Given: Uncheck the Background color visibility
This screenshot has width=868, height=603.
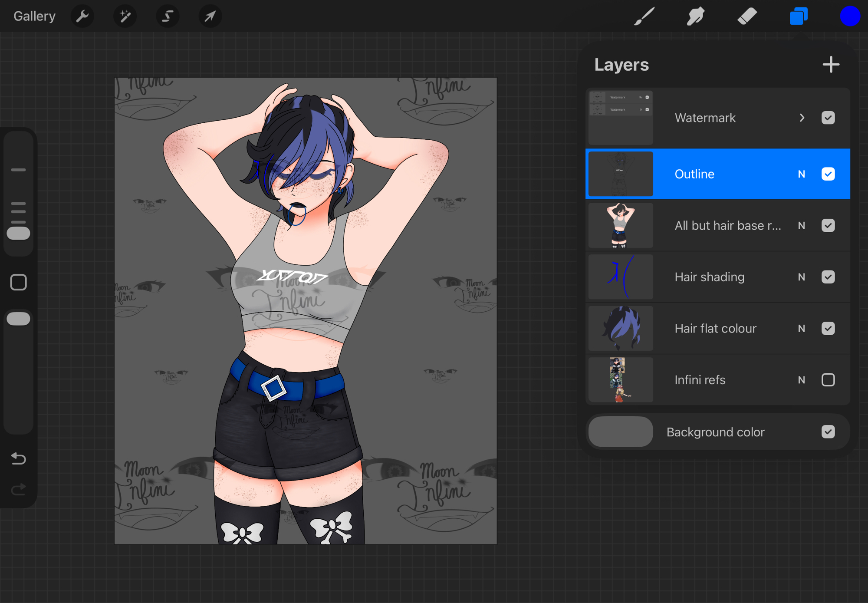Looking at the screenshot, I should 828,432.
